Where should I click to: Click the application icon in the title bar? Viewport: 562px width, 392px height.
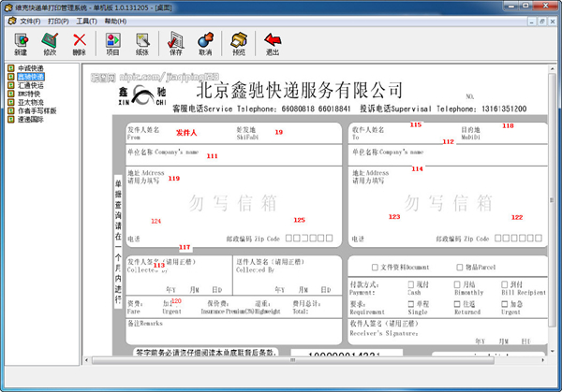pyautogui.click(x=8, y=7)
